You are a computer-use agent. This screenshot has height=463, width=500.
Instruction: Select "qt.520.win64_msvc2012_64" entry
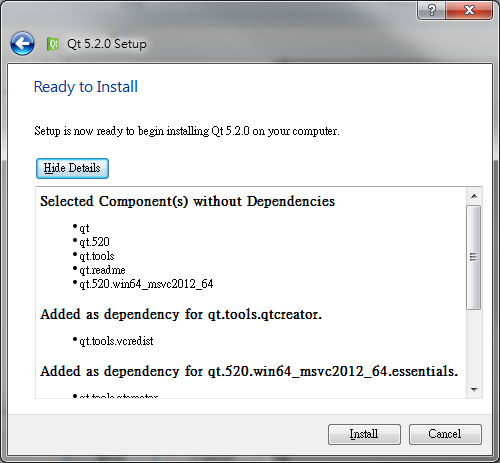(x=146, y=284)
